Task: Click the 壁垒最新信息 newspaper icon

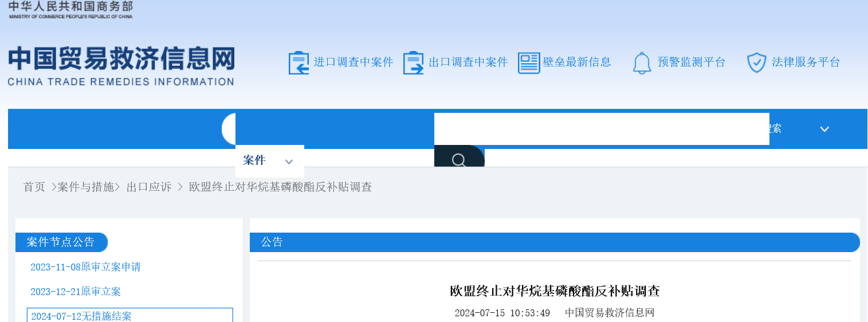Action: point(529,62)
